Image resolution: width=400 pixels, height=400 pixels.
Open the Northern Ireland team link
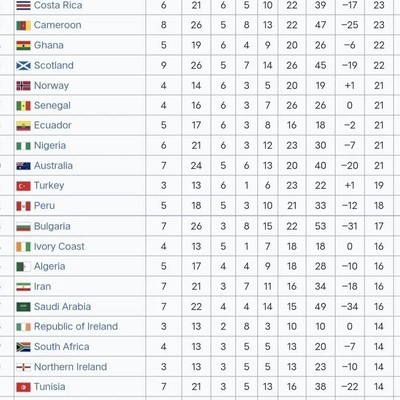click(x=71, y=367)
